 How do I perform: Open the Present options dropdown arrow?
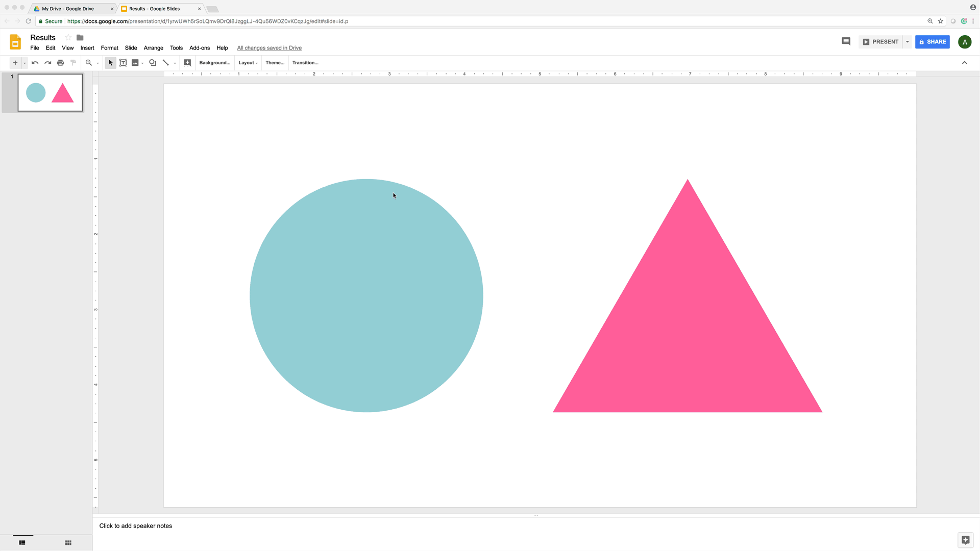click(x=907, y=41)
